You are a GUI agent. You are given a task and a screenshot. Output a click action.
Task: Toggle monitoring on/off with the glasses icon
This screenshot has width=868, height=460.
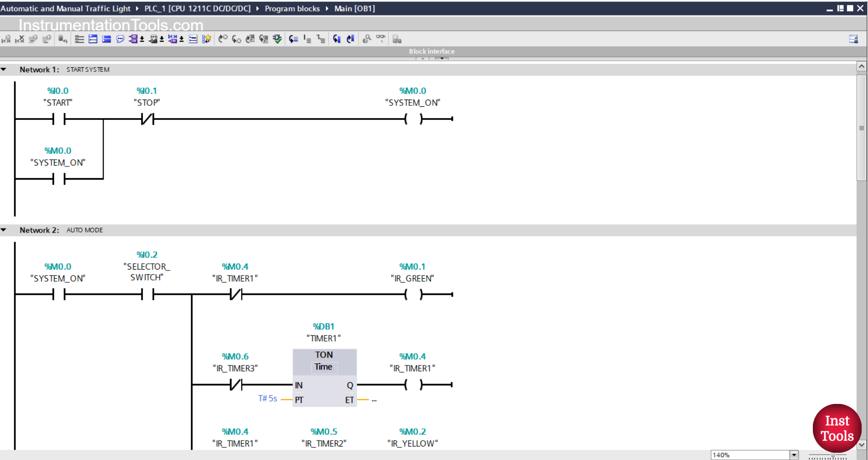click(x=381, y=39)
